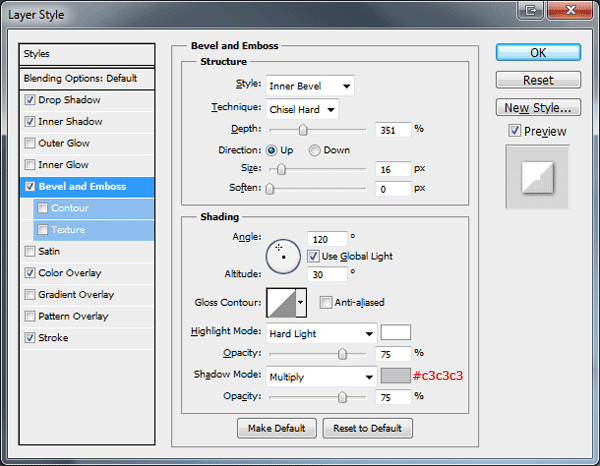Click the Shadow Opacity slider handle

[x=342, y=397]
